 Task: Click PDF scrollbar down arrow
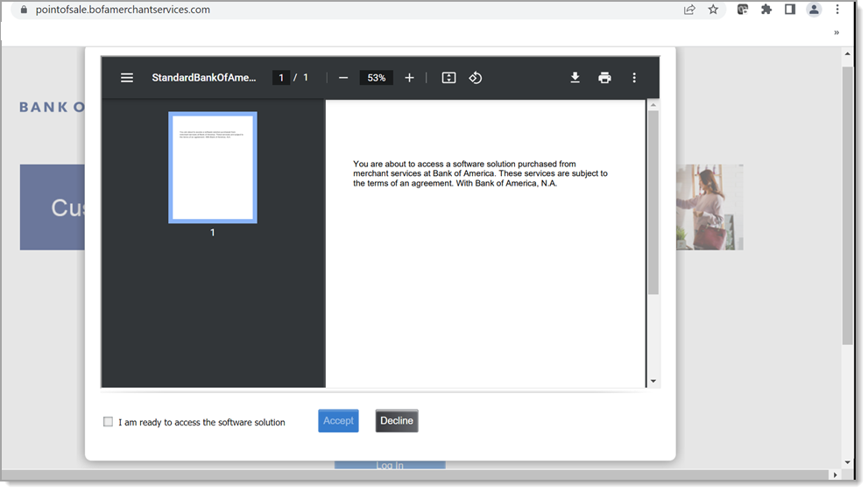[x=653, y=381]
